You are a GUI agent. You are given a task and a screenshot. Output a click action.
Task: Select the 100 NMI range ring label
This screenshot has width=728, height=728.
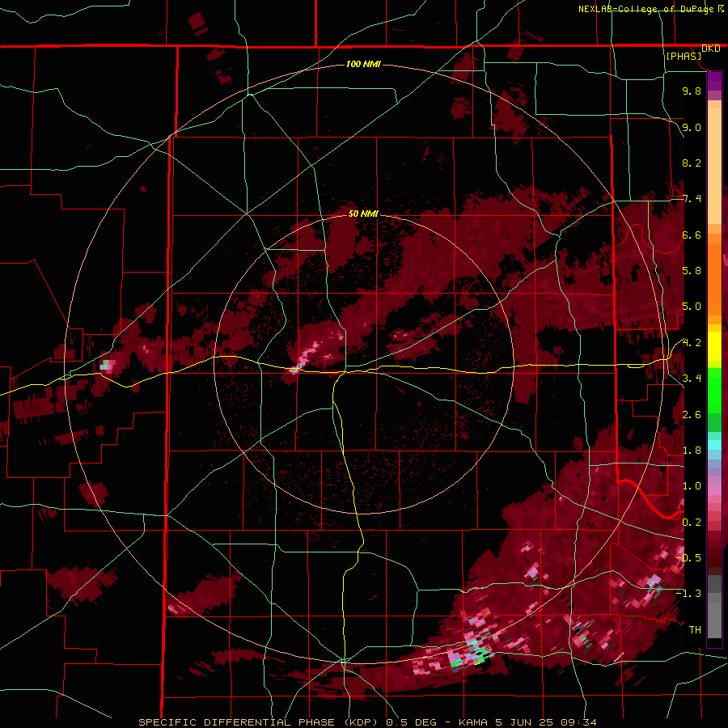(363, 64)
